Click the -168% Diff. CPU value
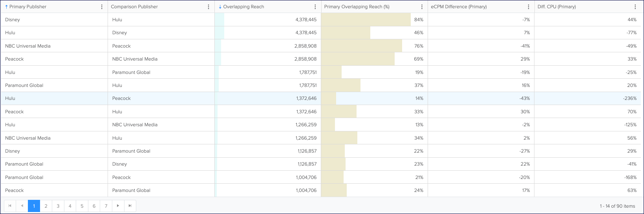The width and height of the screenshot is (644, 214). pyautogui.click(x=630, y=177)
